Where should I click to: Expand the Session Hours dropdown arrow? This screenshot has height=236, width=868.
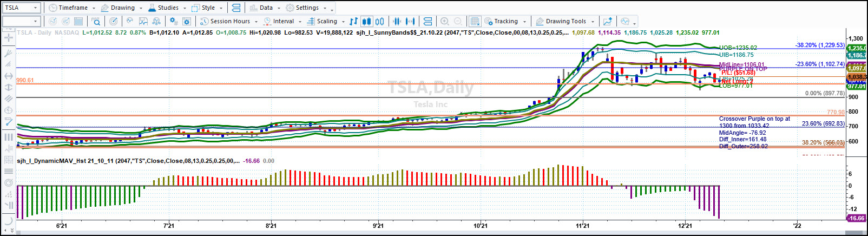pyautogui.click(x=256, y=22)
